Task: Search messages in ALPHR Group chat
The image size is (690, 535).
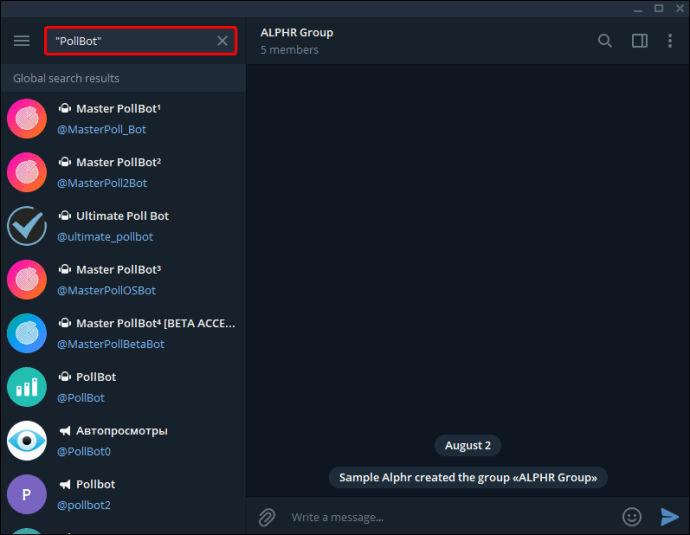Action: pyautogui.click(x=604, y=41)
